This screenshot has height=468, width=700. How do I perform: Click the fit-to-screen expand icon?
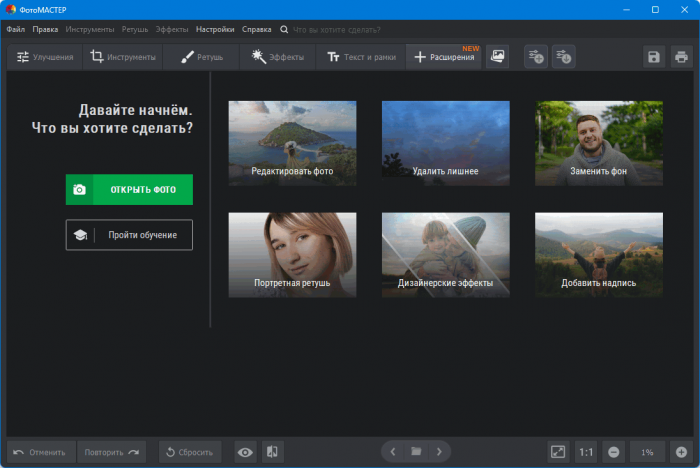pos(558,452)
